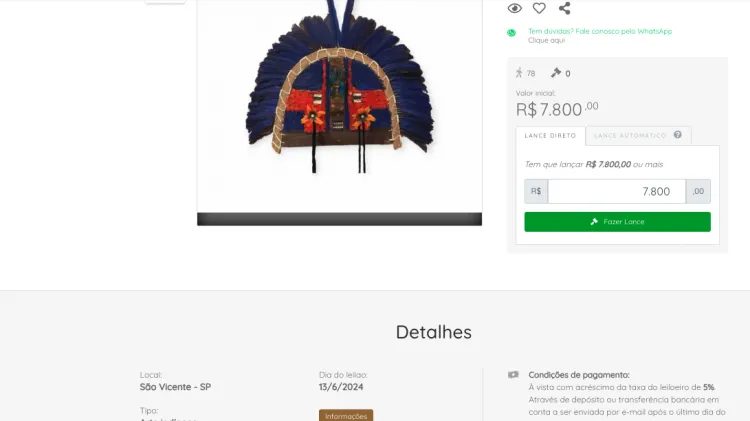This screenshot has width=750, height=421.
Task: Click the Detalhes section heading
Action: (x=433, y=332)
